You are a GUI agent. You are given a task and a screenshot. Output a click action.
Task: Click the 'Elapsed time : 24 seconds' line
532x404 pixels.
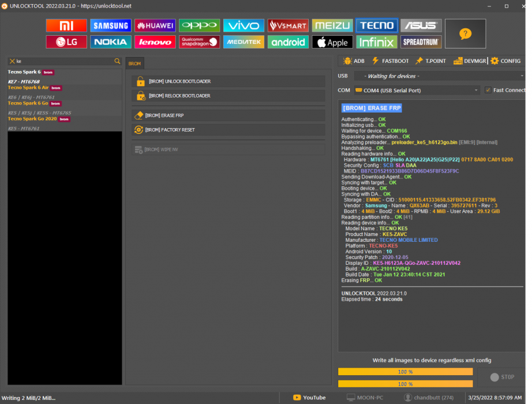(x=372, y=299)
